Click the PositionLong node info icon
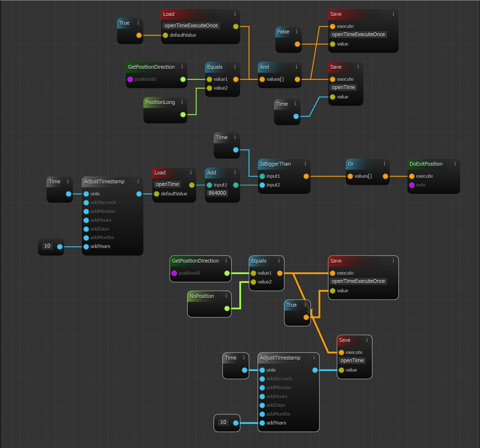 pyautogui.click(x=182, y=102)
